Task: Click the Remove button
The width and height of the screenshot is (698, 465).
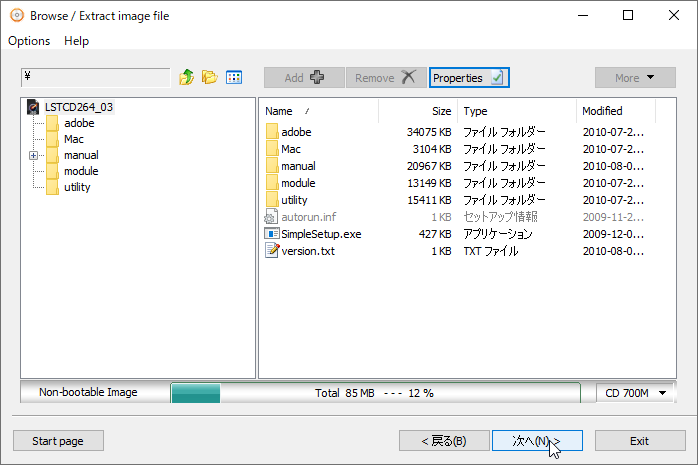Action: coord(386,78)
